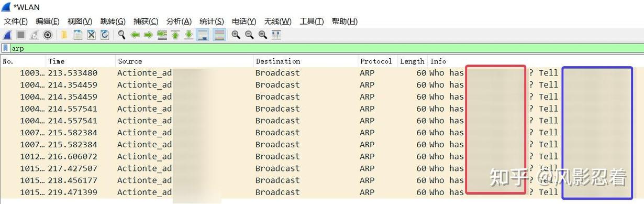The height and width of the screenshot is (204, 644).
Task: Open the 文件(F) menu
Action: tap(16, 22)
